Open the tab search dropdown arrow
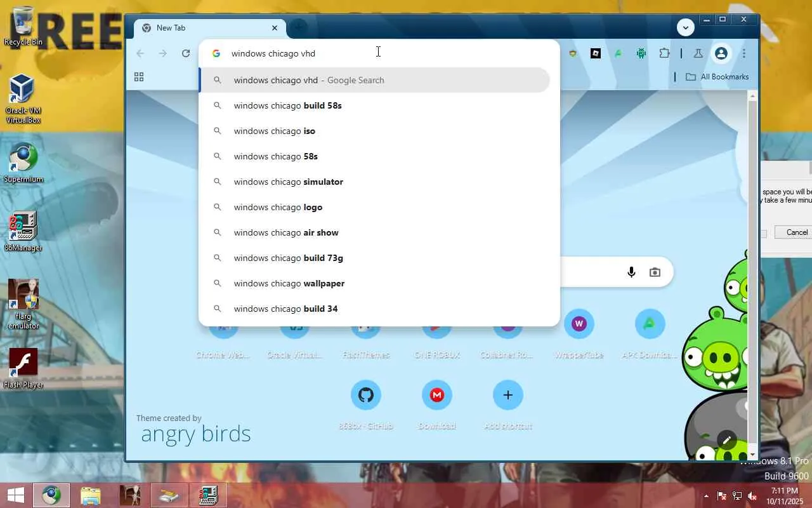 point(685,27)
